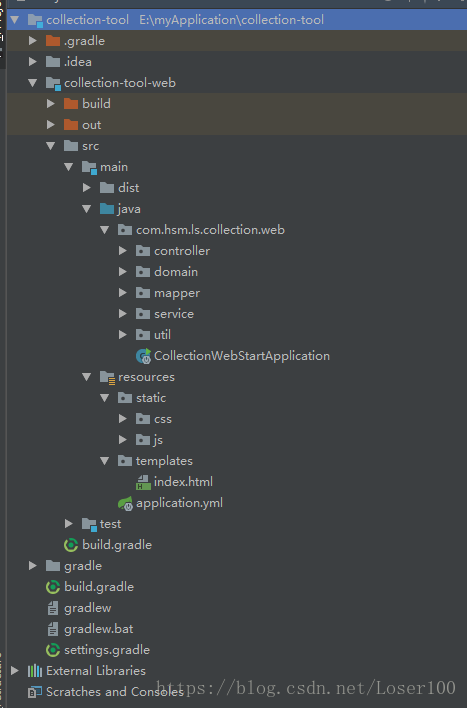Click the .idea folder icon
Viewport: 467px width, 708px height.
pos(53,61)
